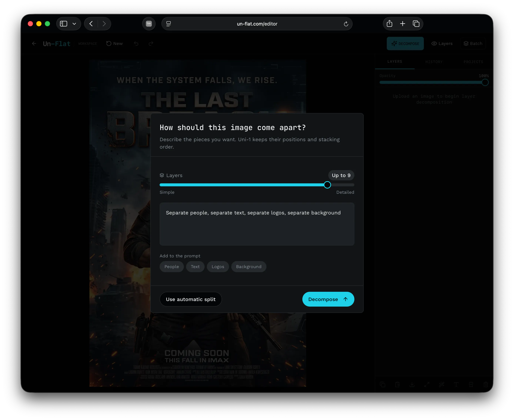Click the Safari extension icon left of the address bar
Image resolution: width=514 pixels, height=420 pixels.
149,24
